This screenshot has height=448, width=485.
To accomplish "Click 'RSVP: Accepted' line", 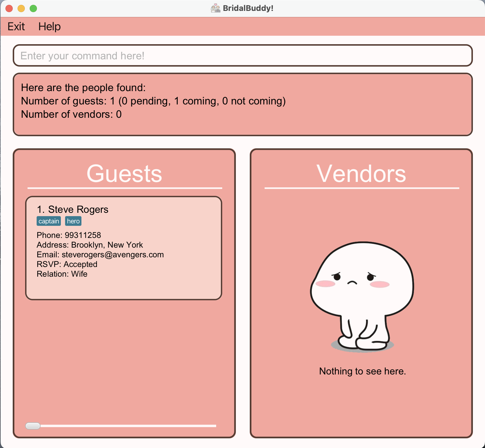I will 67,264.
